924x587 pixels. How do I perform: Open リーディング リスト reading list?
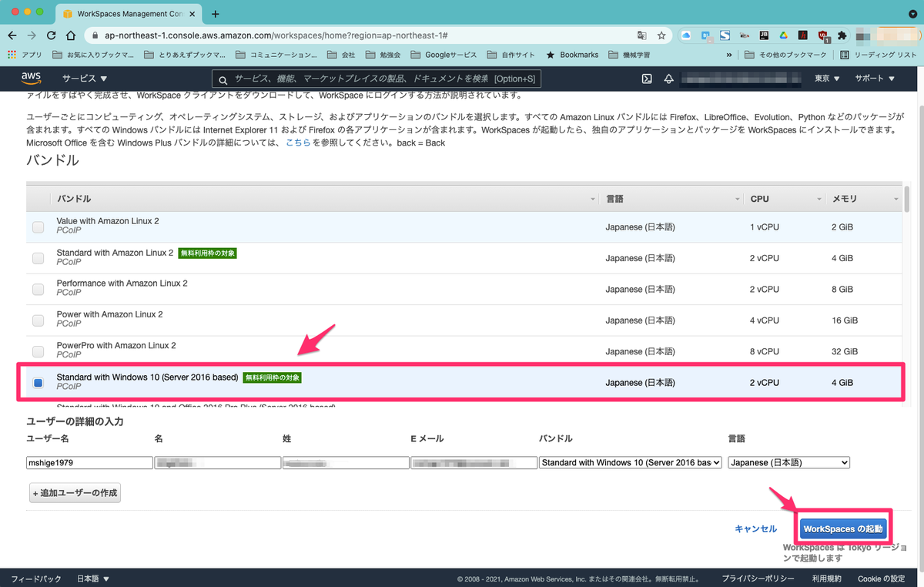pos(879,55)
